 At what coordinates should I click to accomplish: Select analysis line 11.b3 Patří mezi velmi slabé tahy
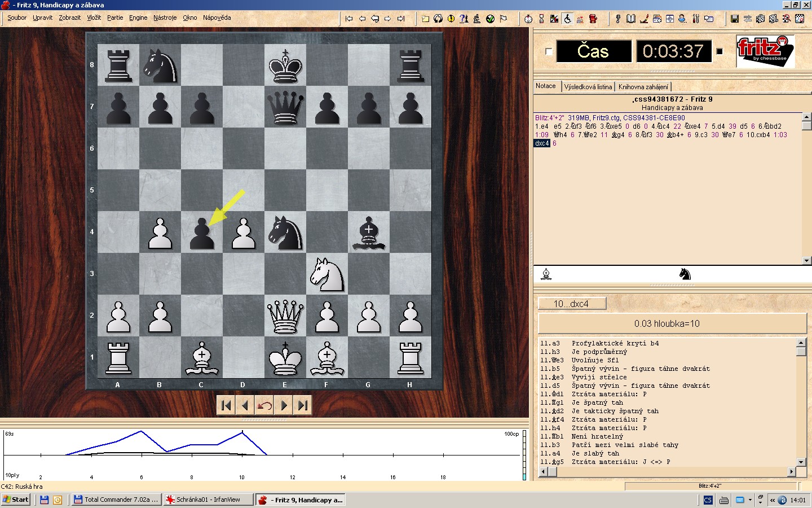tap(609, 445)
